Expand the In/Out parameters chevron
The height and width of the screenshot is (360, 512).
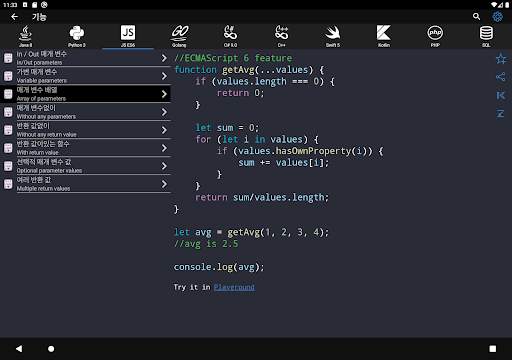[164, 58]
